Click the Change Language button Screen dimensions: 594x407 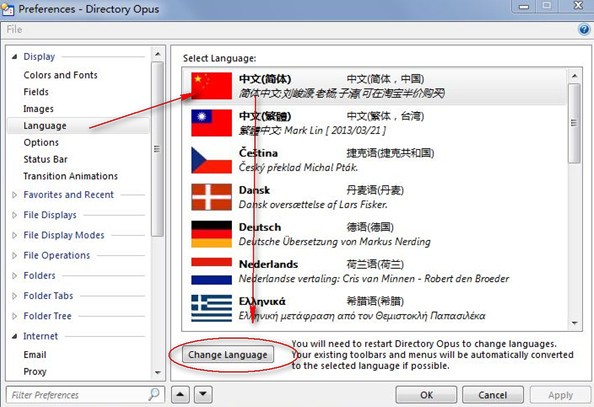coord(228,355)
